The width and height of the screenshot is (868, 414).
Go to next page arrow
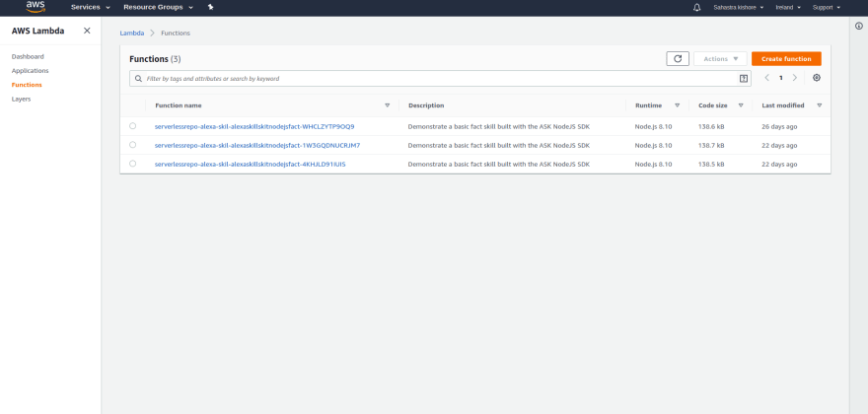tap(795, 78)
